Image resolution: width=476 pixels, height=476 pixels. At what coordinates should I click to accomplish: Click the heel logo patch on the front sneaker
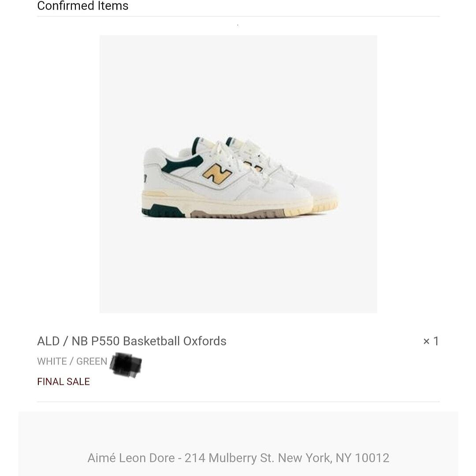click(145, 178)
